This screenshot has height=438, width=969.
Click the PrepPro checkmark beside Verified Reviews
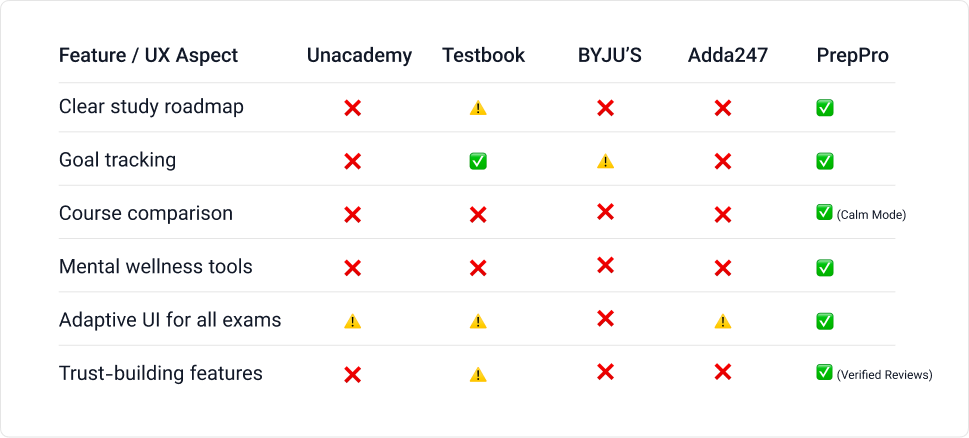[824, 372]
